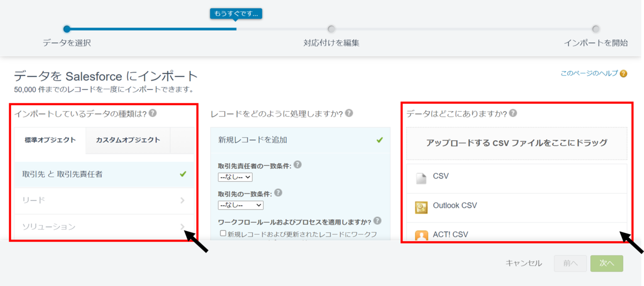Click キャンセル button
This screenshot has height=286, width=644.
(x=524, y=263)
